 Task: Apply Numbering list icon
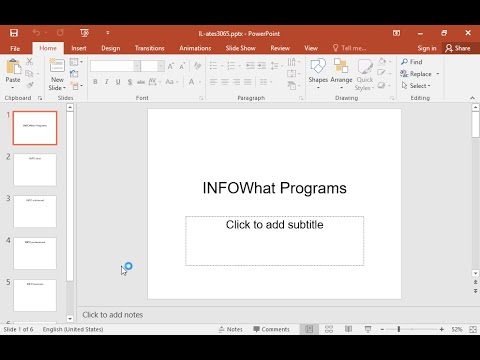(x=231, y=66)
